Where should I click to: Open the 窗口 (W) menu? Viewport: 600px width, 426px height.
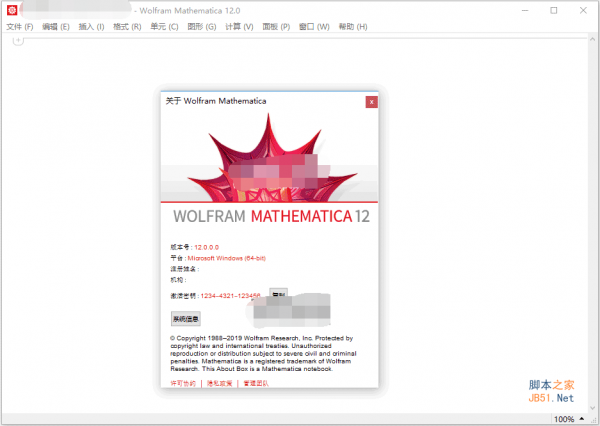pos(314,26)
